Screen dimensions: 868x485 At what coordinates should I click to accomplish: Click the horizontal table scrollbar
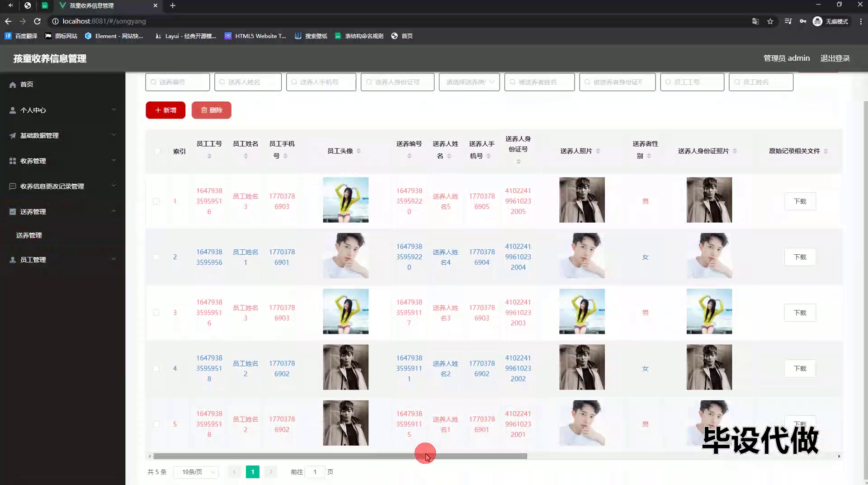tap(340, 456)
